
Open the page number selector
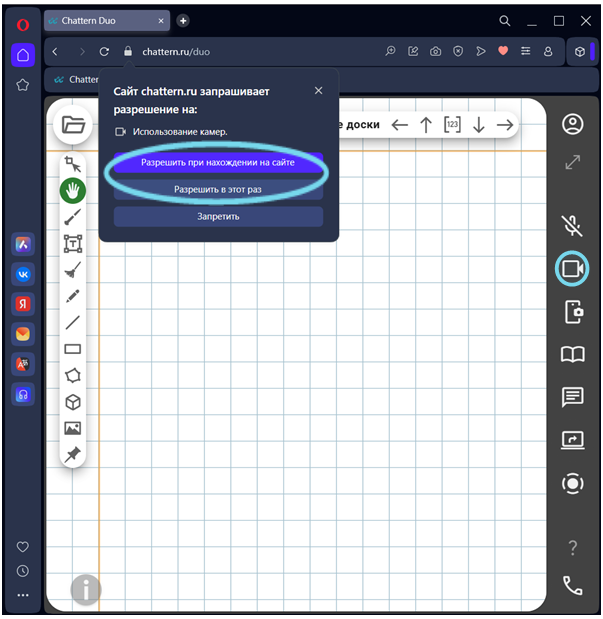point(452,125)
